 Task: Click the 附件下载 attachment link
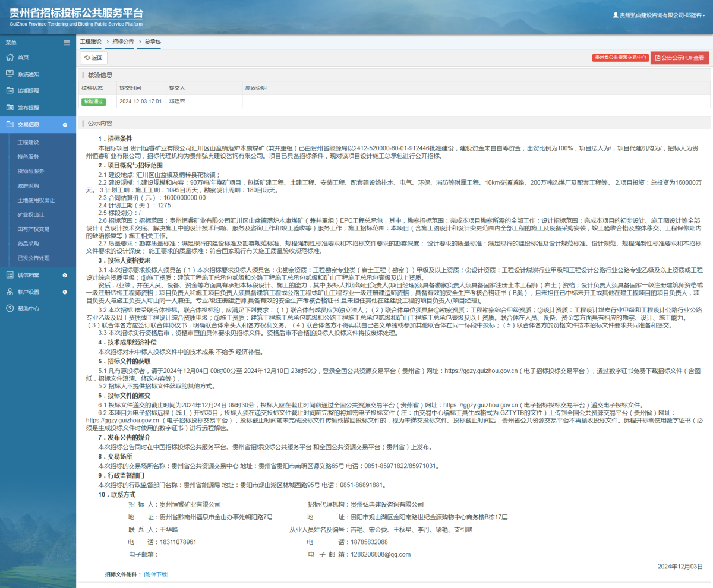156,574
